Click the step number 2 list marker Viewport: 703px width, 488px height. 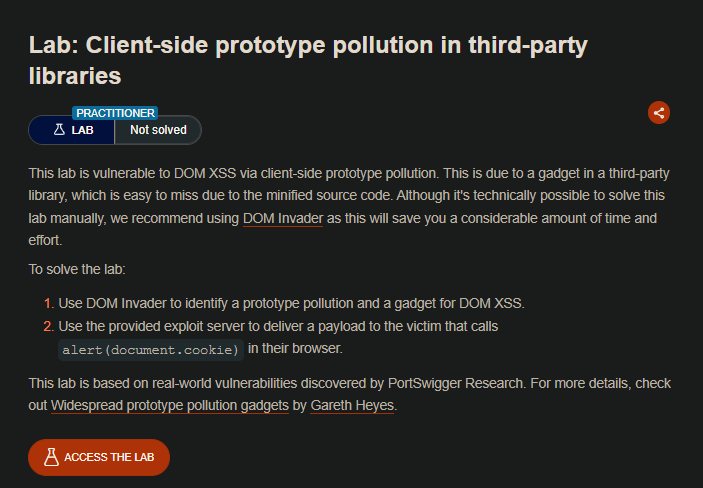click(x=48, y=326)
